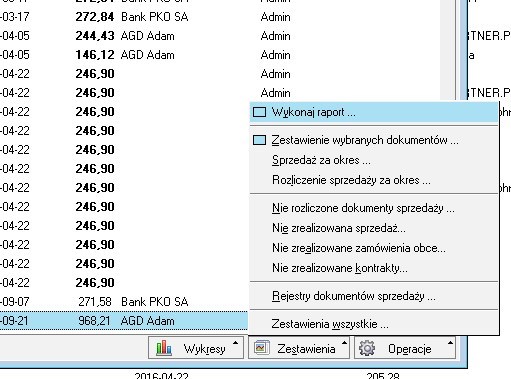Screen dimensions: 511x379
Task: Click the Operacje button label
Action: click(x=410, y=349)
